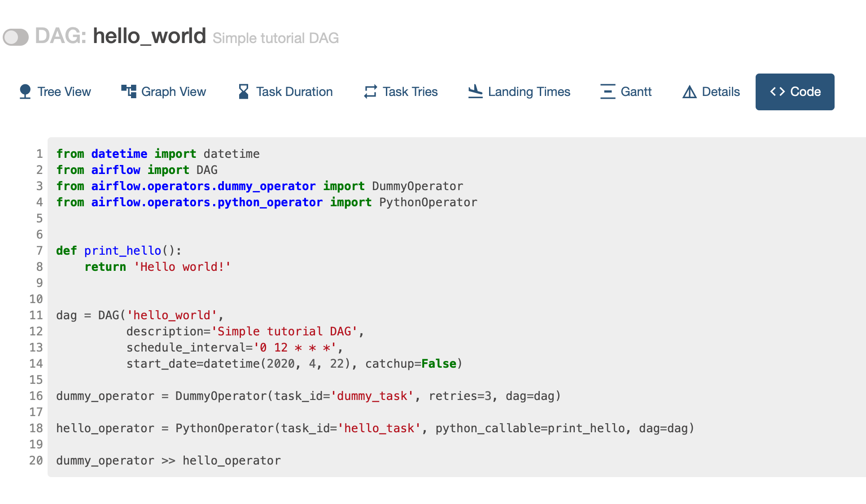Click the Task Duration hourglass icon
The image size is (866, 504).
(243, 91)
